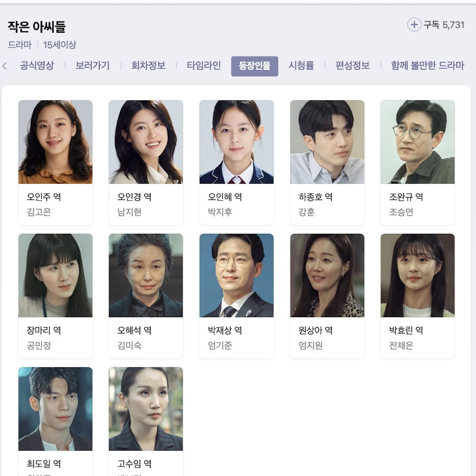The image size is (476, 476).
Task: Open the 공식영상 tab
Action: (37, 66)
